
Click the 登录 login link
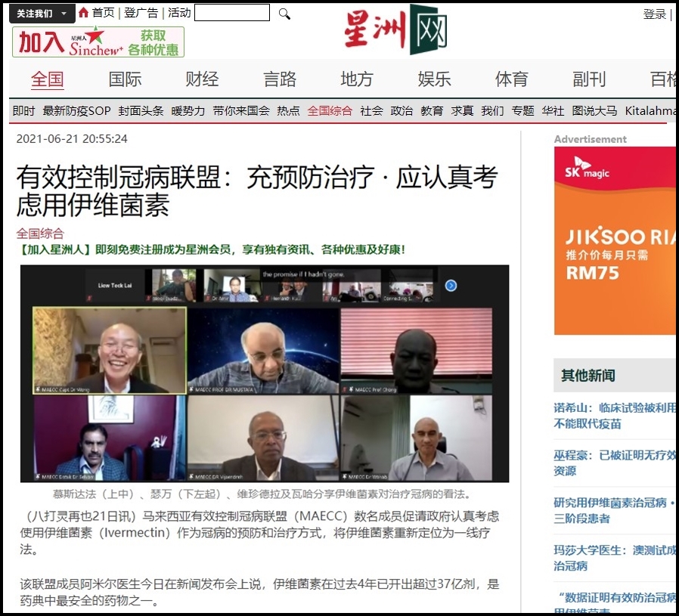pos(654,14)
